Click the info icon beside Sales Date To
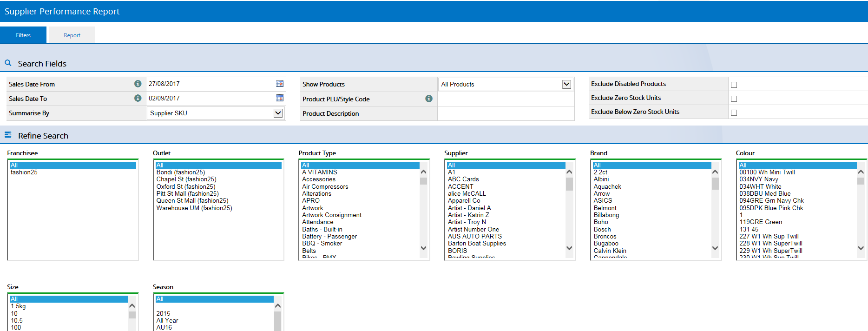Viewport: 868px width, 331px height. tap(138, 98)
